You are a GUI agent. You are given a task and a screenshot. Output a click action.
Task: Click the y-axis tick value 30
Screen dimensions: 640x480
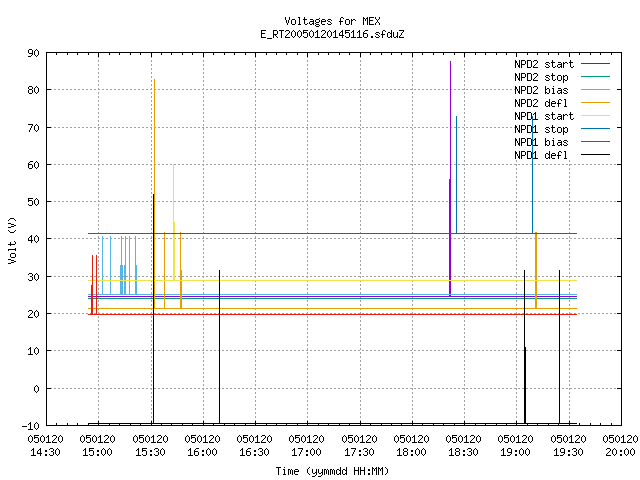[33, 277]
